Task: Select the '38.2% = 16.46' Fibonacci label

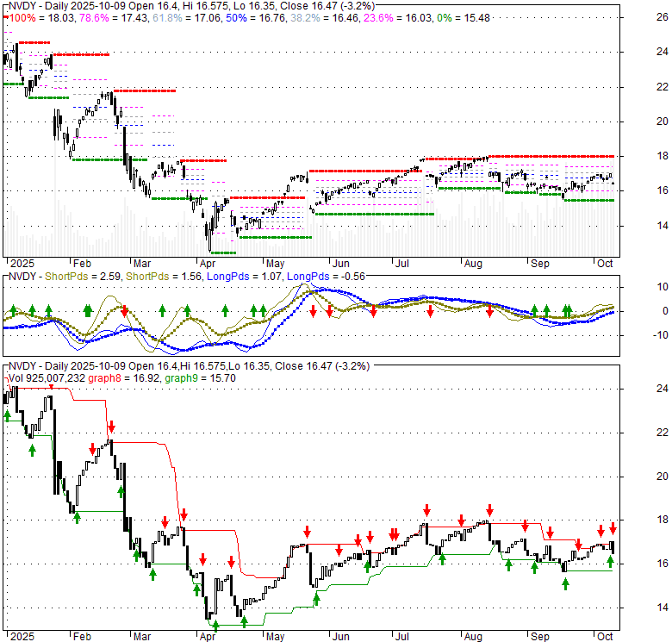Action: pos(325,18)
